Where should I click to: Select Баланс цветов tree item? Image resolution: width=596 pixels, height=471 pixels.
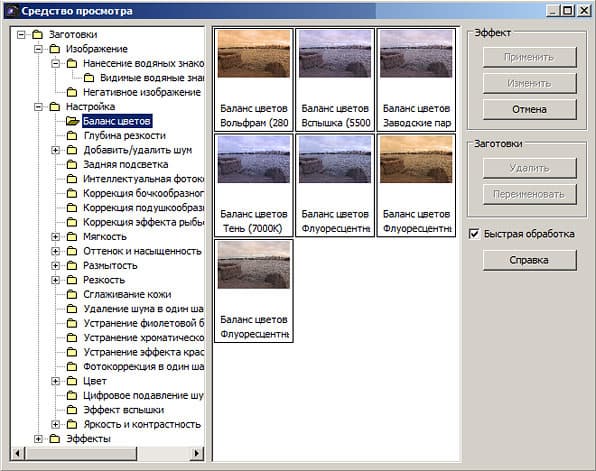pos(117,121)
